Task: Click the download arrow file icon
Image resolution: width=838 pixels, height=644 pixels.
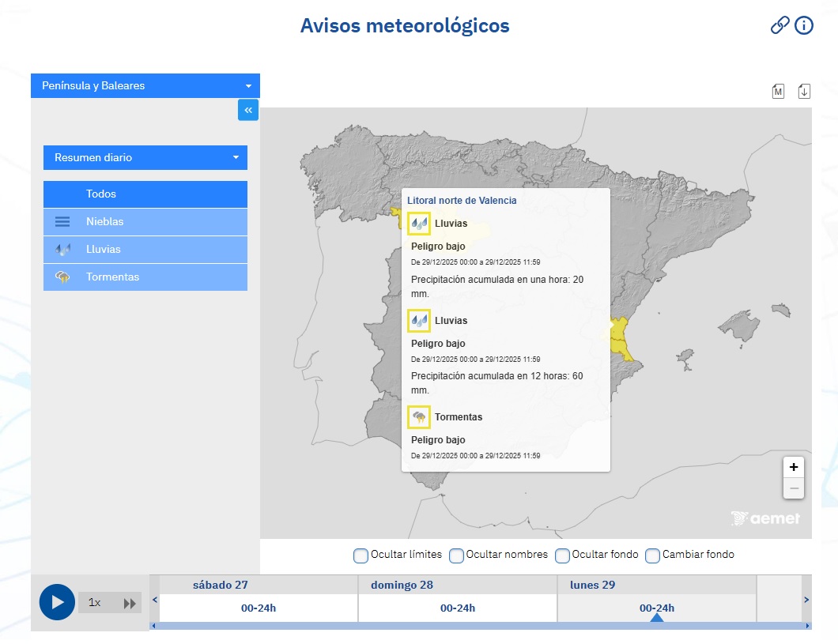Action: [x=804, y=91]
